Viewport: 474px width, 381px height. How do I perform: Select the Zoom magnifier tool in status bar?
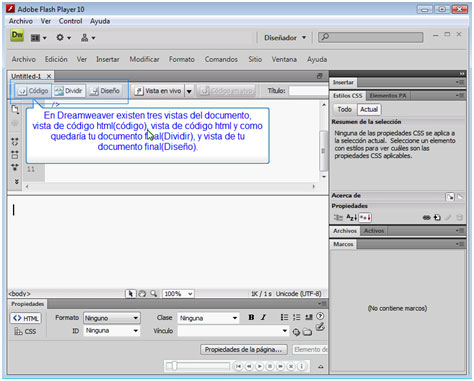pyautogui.click(x=153, y=294)
